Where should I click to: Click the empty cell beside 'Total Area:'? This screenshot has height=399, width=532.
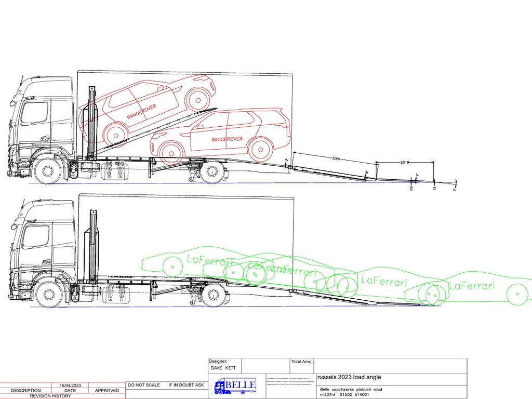pos(390,366)
